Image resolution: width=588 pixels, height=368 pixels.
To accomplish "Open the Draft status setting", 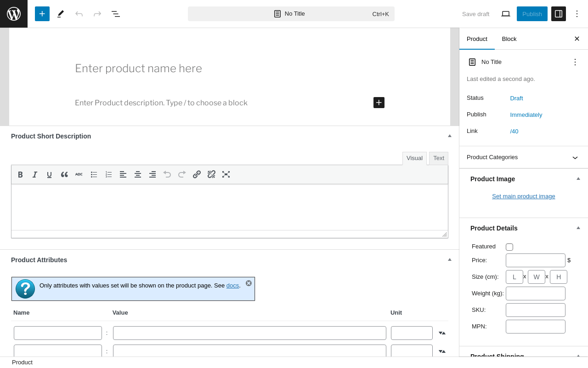I will pos(516,98).
